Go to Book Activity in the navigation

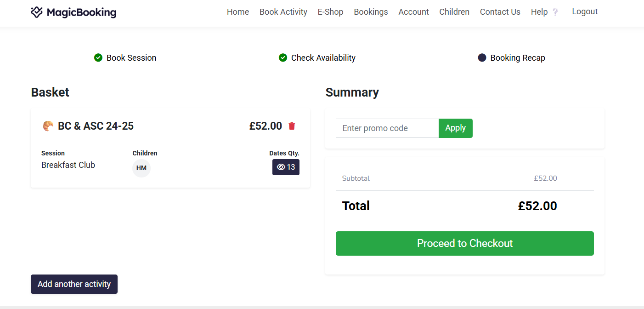283,12
